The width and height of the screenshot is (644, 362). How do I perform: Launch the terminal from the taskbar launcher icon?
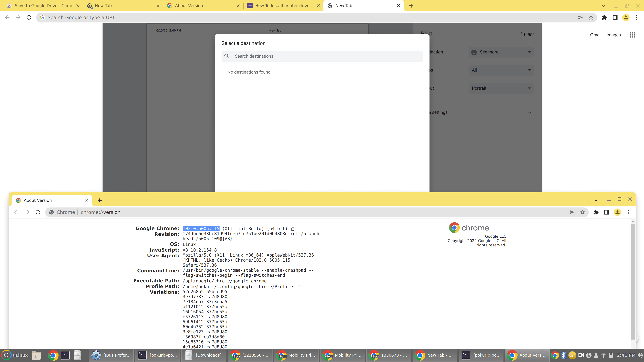point(65,355)
